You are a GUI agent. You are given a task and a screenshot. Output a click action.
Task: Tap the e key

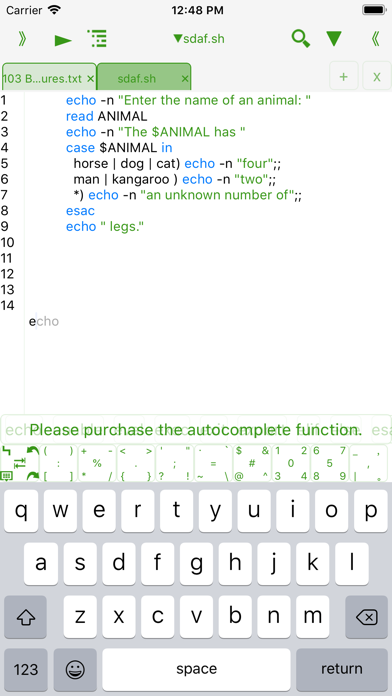pos(99,510)
